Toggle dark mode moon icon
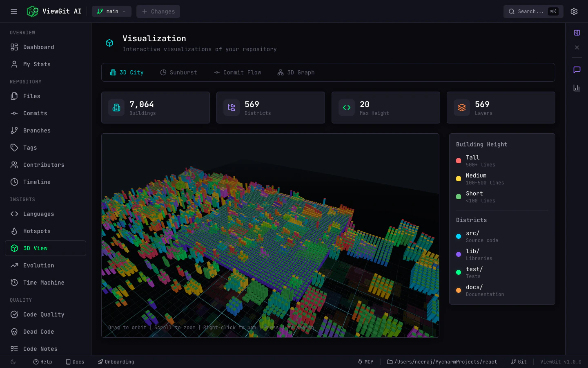588x368 pixels. coord(13,362)
